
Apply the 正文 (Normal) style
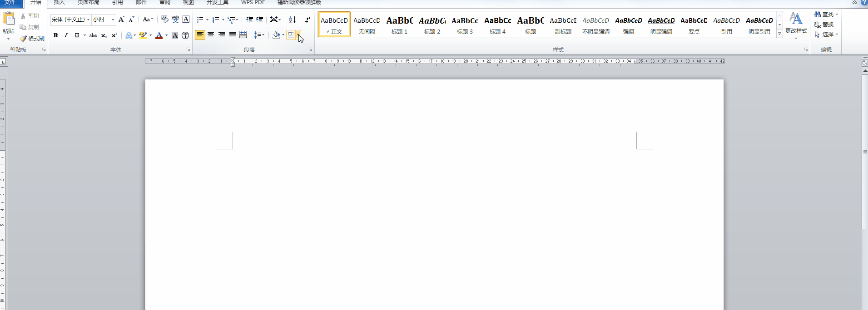[x=334, y=25]
